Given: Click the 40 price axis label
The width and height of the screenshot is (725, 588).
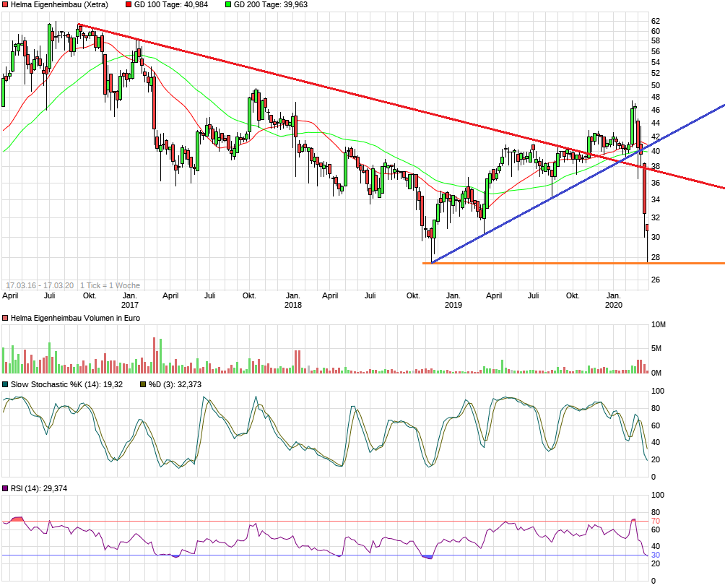Looking at the screenshot, I should 656,151.
